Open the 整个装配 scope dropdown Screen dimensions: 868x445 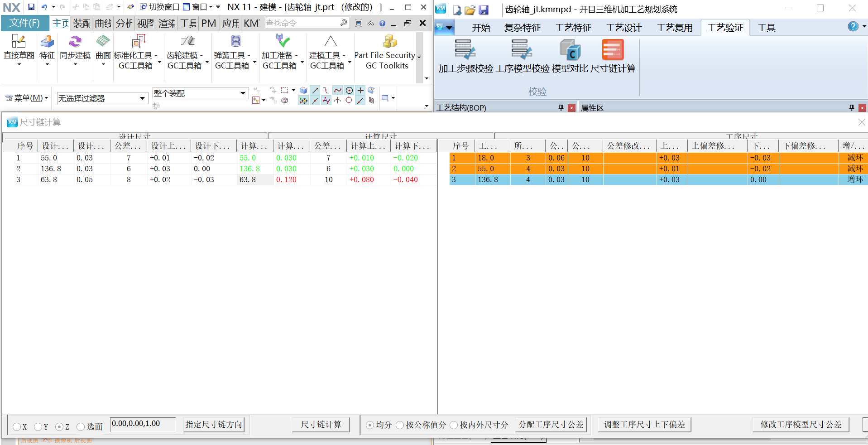[243, 93]
